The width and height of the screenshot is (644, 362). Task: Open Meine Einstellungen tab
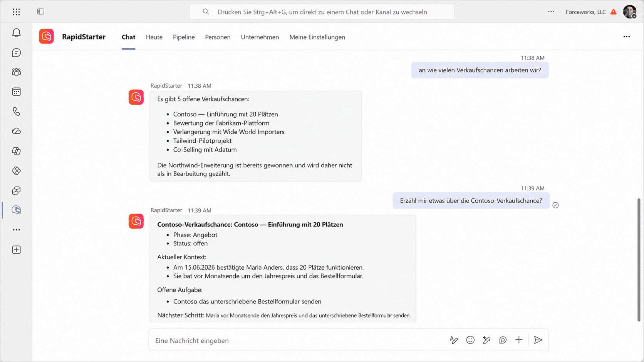click(x=317, y=37)
